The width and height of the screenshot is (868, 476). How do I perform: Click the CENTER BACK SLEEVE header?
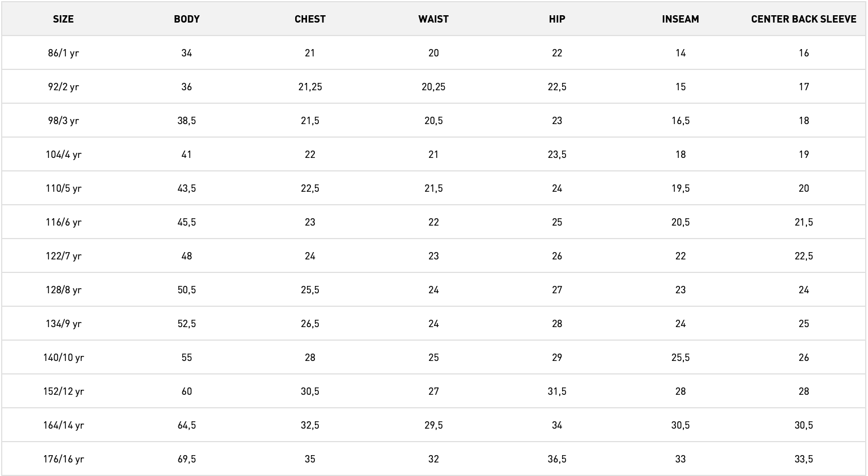click(x=804, y=19)
